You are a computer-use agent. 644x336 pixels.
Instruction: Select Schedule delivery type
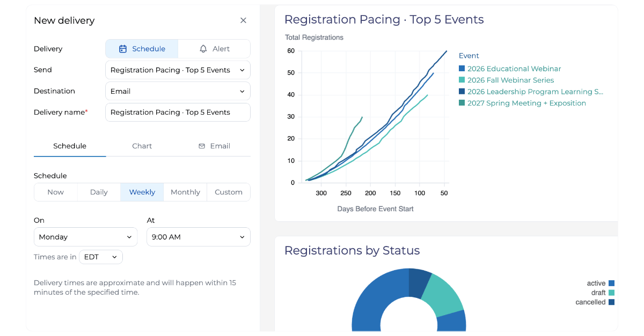pos(142,49)
